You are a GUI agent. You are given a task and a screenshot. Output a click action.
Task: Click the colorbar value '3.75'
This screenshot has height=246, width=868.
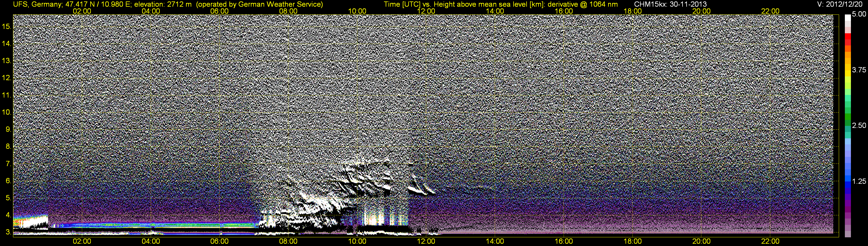pos(859,70)
